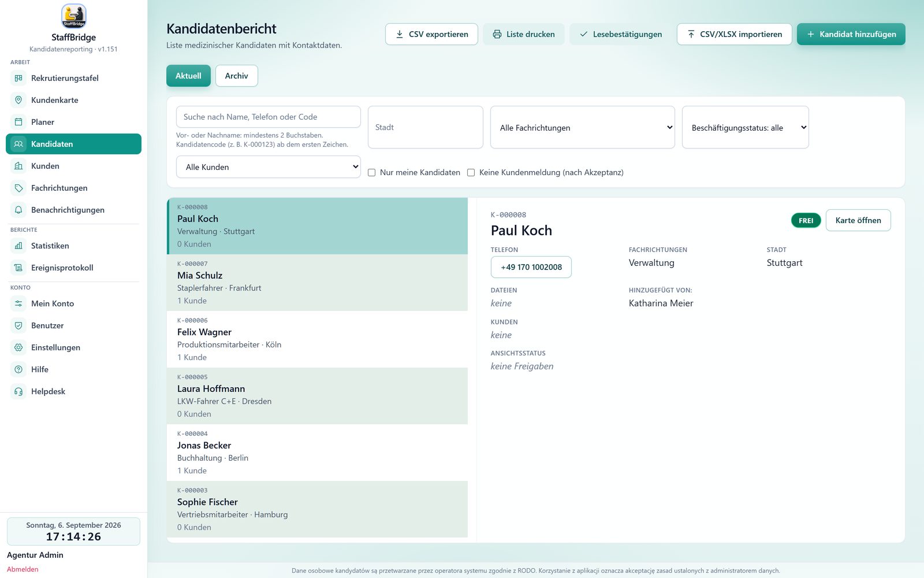Click the Benachrichtigungen bell icon
The image size is (924, 578).
[18, 210]
